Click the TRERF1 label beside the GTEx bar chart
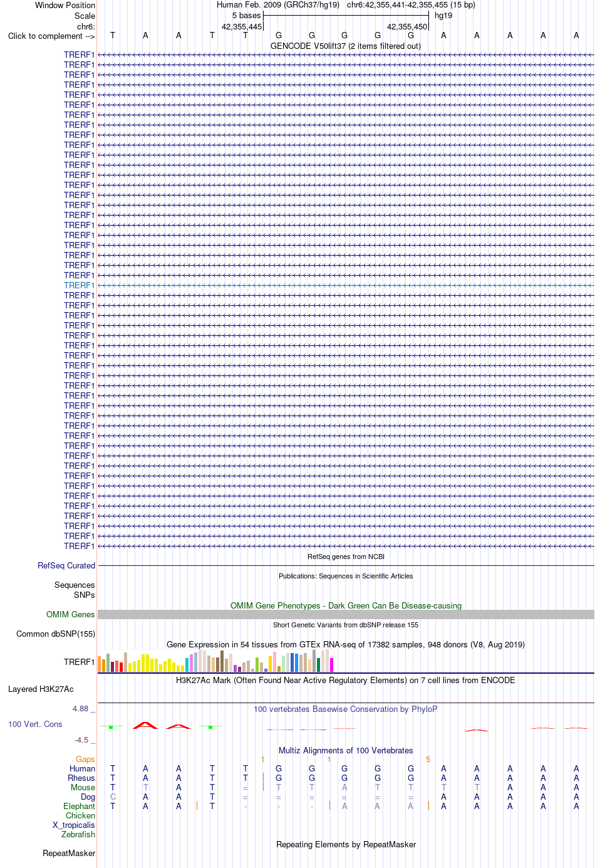595x868 pixels. (79, 662)
